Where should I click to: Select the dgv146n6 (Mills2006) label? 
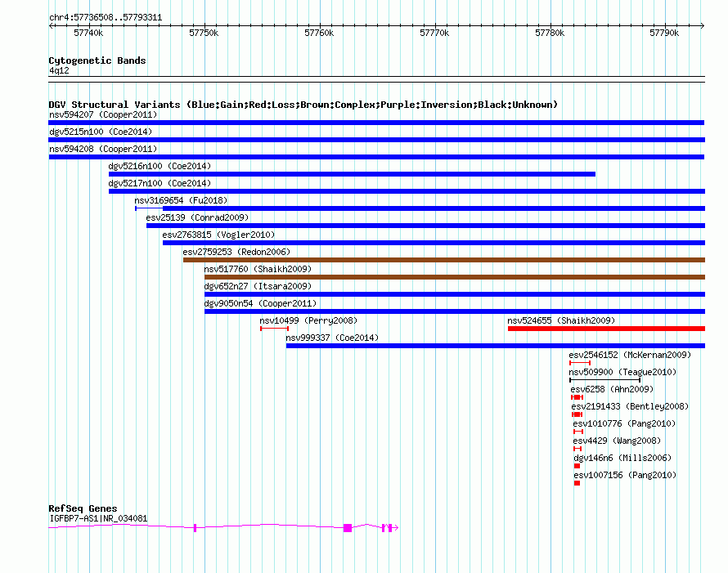click(x=622, y=458)
